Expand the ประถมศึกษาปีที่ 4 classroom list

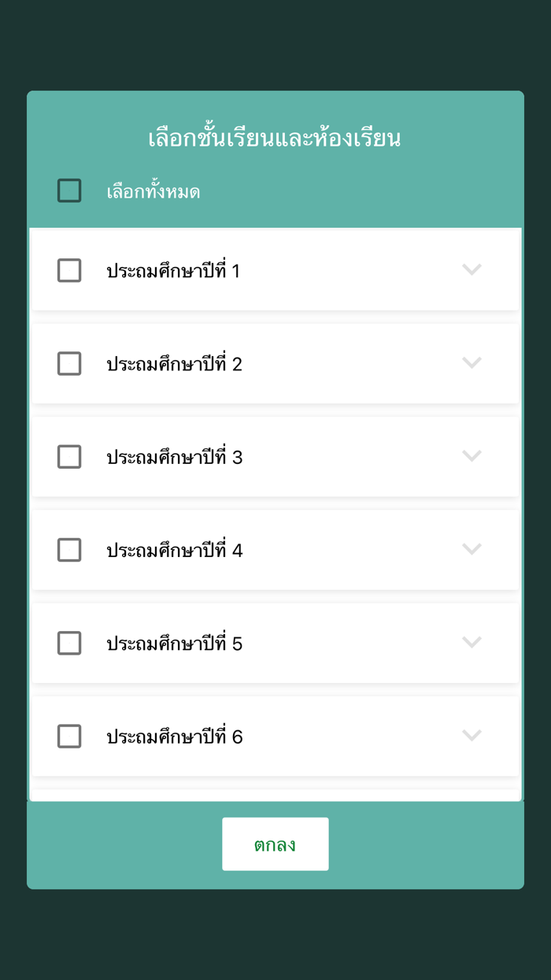472,550
